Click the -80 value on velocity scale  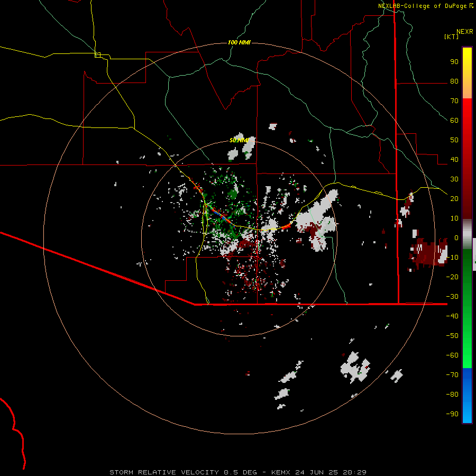(x=452, y=395)
